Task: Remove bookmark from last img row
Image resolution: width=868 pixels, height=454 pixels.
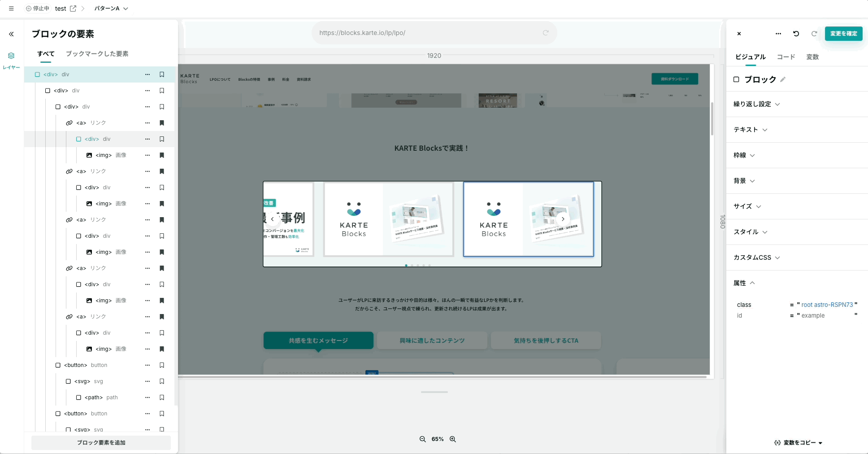Action: (162, 349)
